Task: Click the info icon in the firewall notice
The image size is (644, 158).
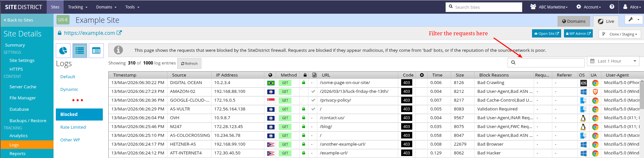Action: 118,50
